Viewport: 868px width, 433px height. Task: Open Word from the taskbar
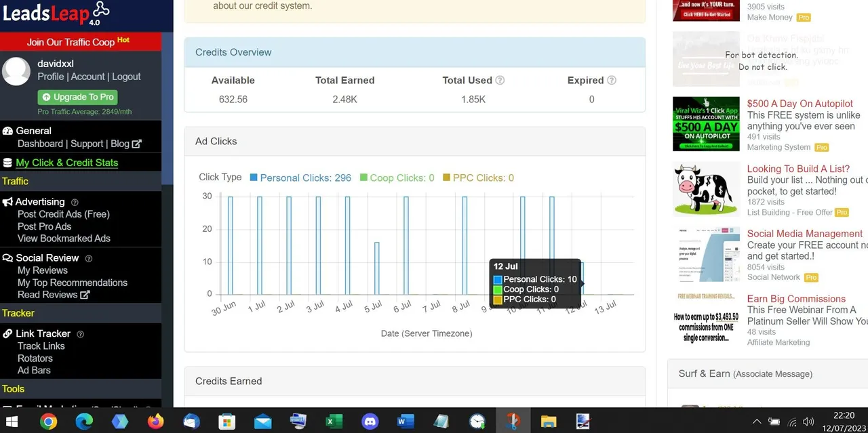tap(406, 421)
